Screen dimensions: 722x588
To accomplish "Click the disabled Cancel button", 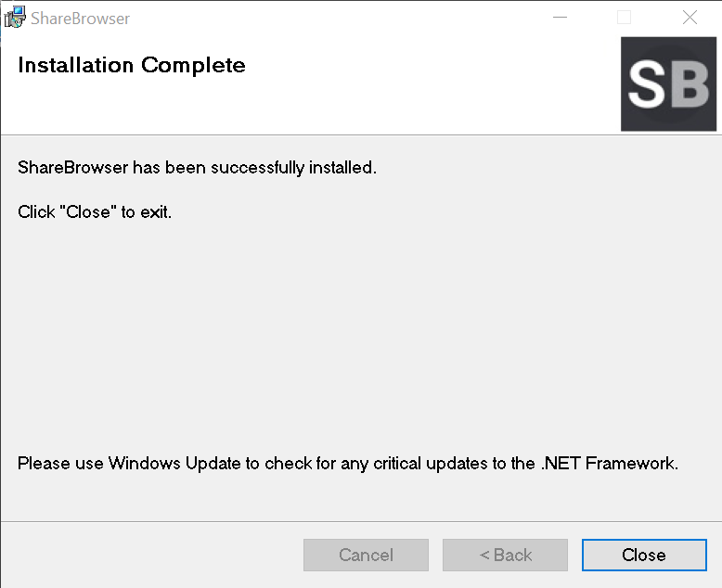I will pos(366,555).
